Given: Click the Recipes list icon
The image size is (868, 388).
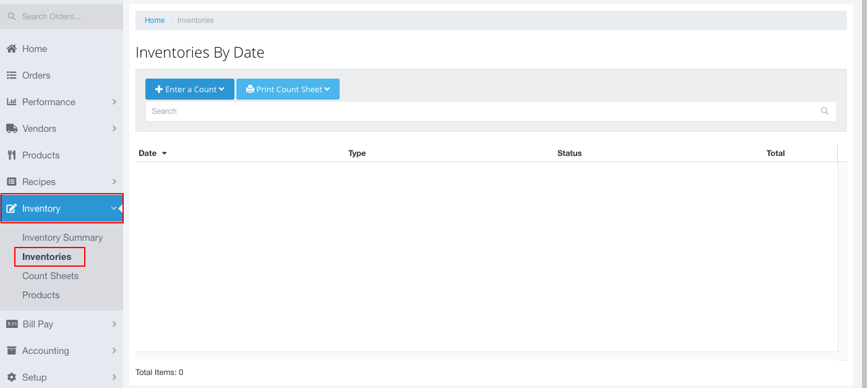Looking at the screenshot, I should coord(11,182).
